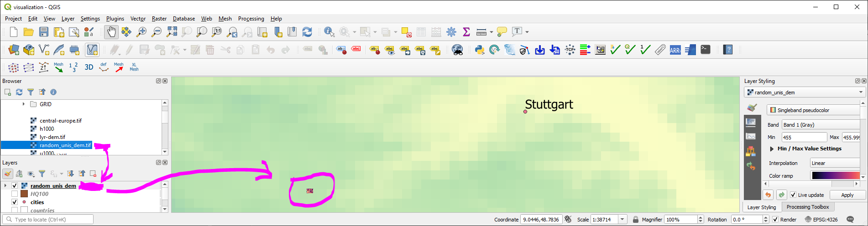This screenshot has height=226, width=868.
Task: Open Layer Styling panel brush icon in Layers
Action: pos(8,174)
